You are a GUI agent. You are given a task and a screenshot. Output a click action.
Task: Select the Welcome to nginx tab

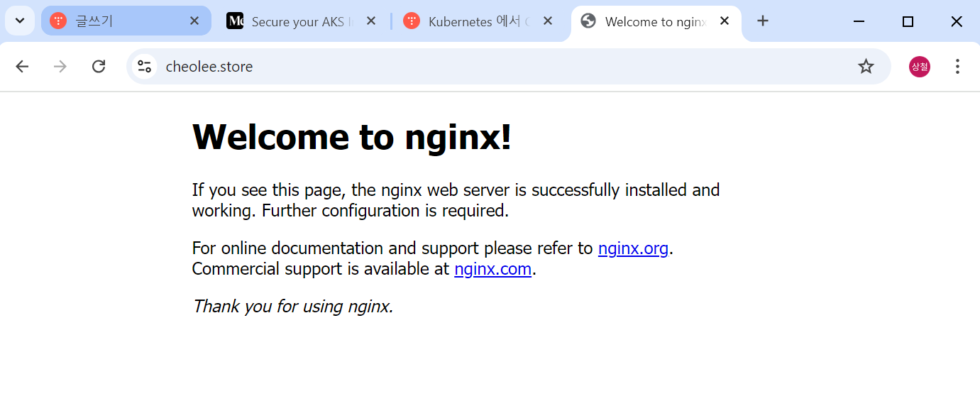pyautogui.click(x=656, y=21)
